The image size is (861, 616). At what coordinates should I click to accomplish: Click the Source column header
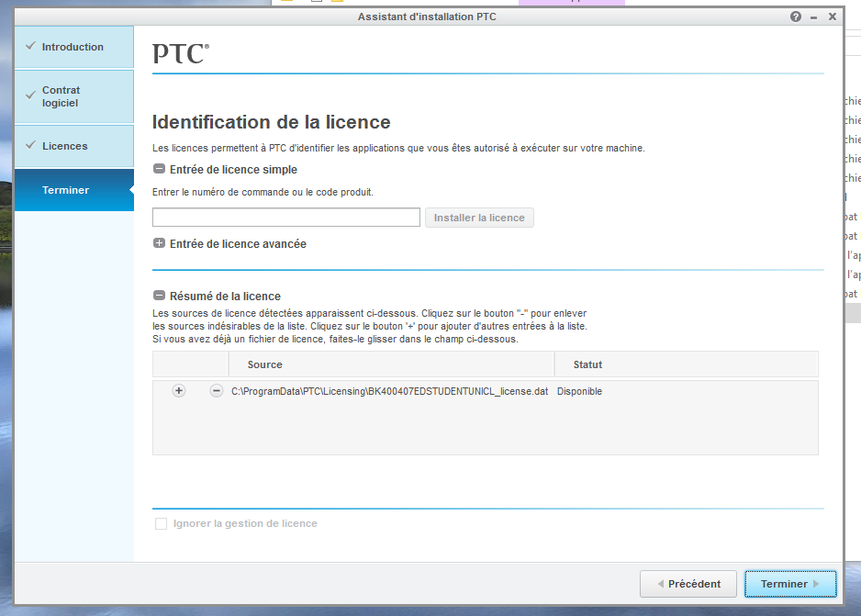[x=391, y=364]
